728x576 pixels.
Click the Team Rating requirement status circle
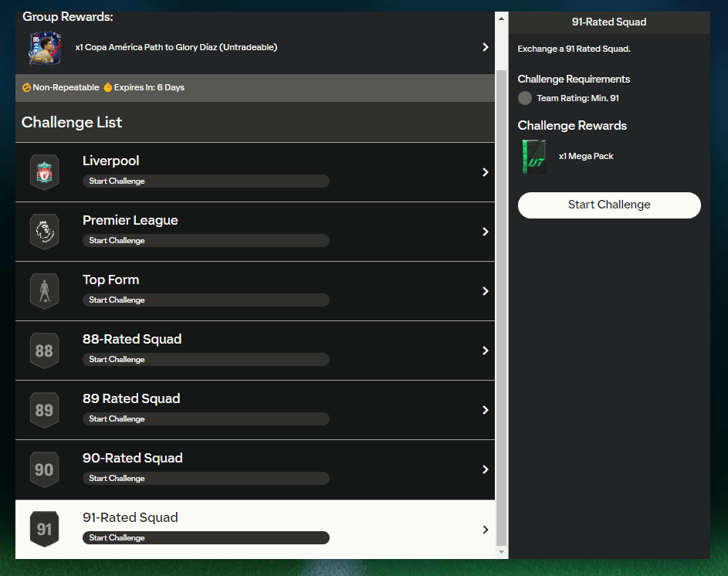pyautogui.click(x=525, y=98)
